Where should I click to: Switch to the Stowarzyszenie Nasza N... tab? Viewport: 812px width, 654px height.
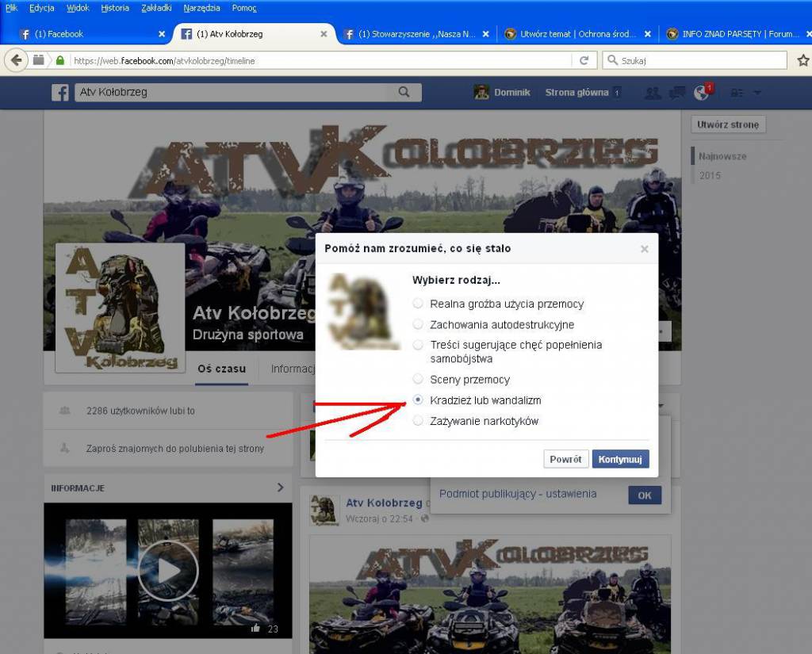click(x=417, y=34)
